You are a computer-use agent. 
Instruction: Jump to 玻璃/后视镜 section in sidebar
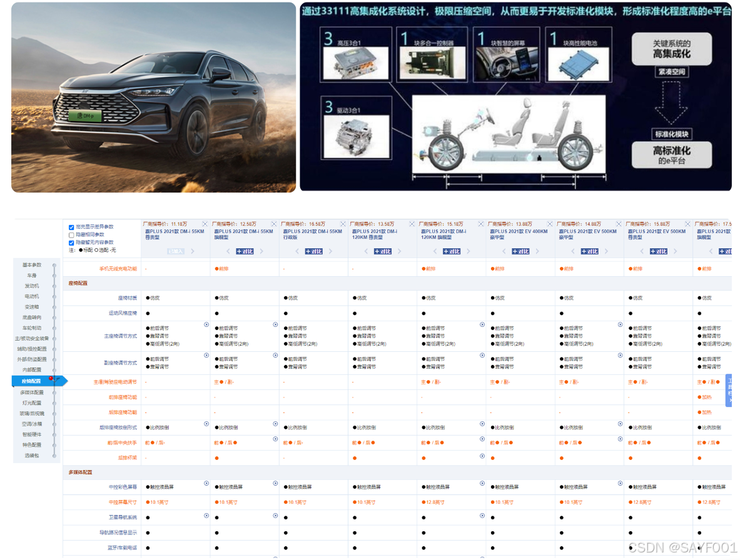(x=32, y=413)
